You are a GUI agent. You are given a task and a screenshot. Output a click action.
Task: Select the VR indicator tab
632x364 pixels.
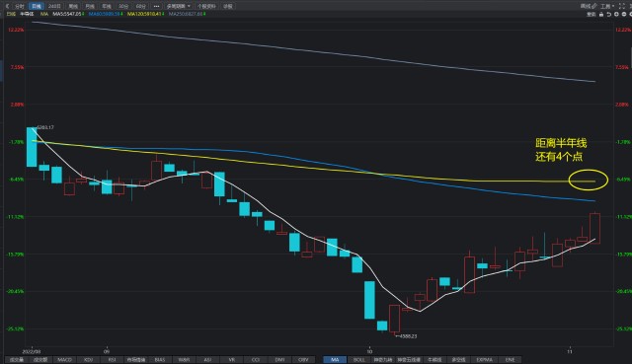tap(232, 360)
